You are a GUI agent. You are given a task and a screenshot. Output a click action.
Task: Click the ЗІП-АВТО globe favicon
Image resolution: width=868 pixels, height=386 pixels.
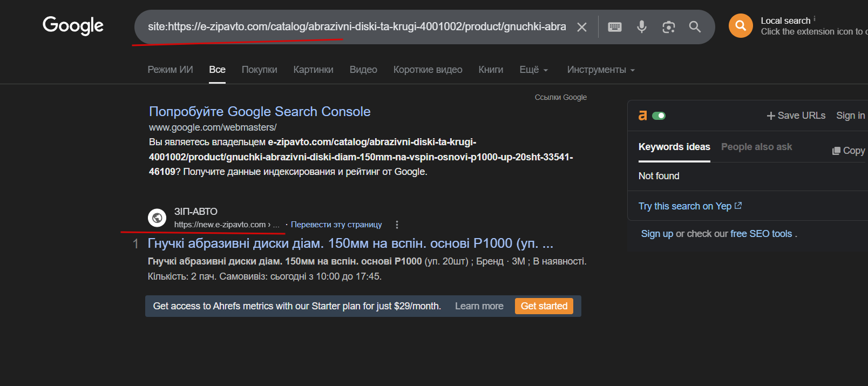pos(157,218)
